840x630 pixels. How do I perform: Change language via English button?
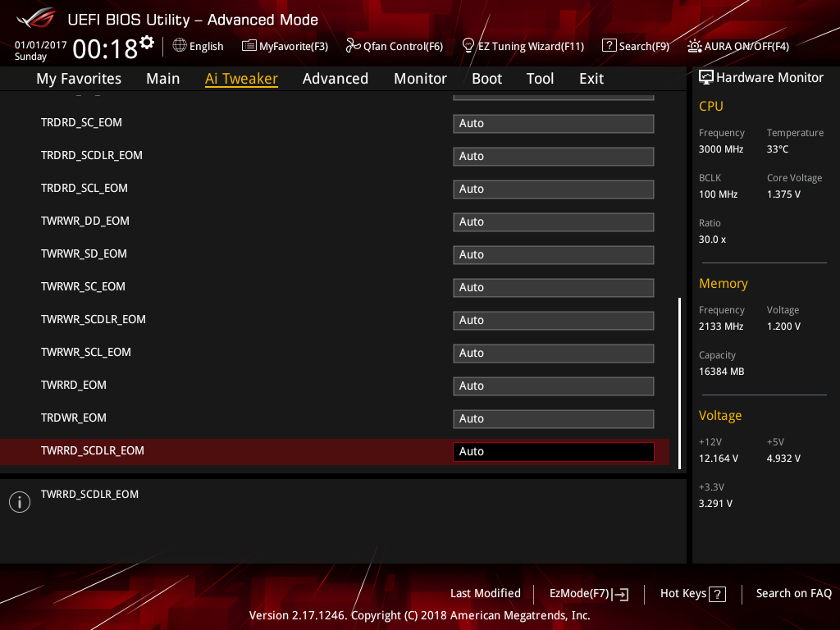click(199, 46)
